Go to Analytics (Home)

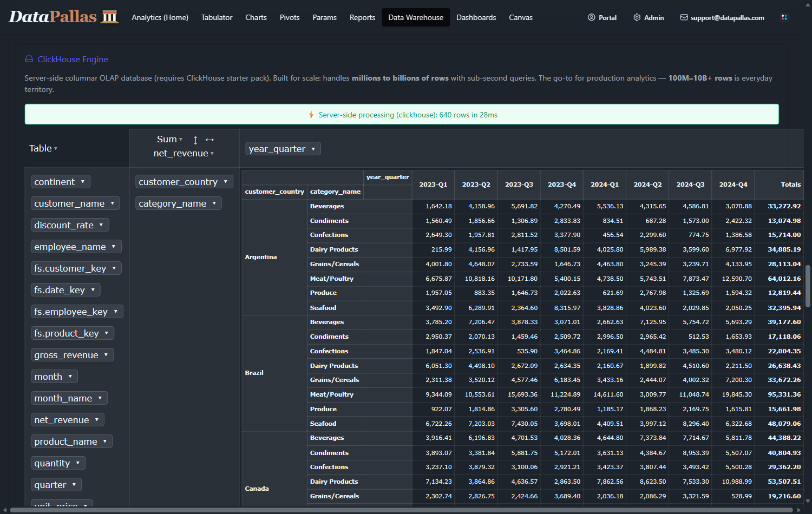pos(160,17)
